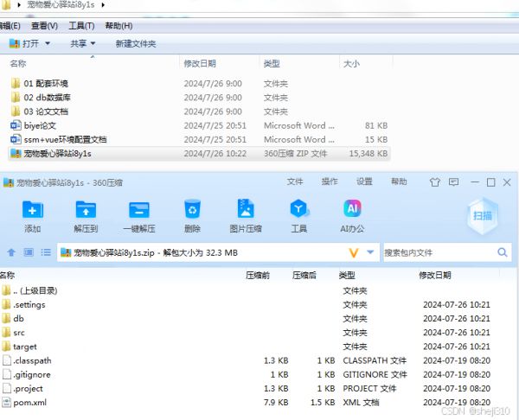The image size is (519, 420).
Task: Click the 打开 button in Explorer toolbar
Action: click(24, 43)
